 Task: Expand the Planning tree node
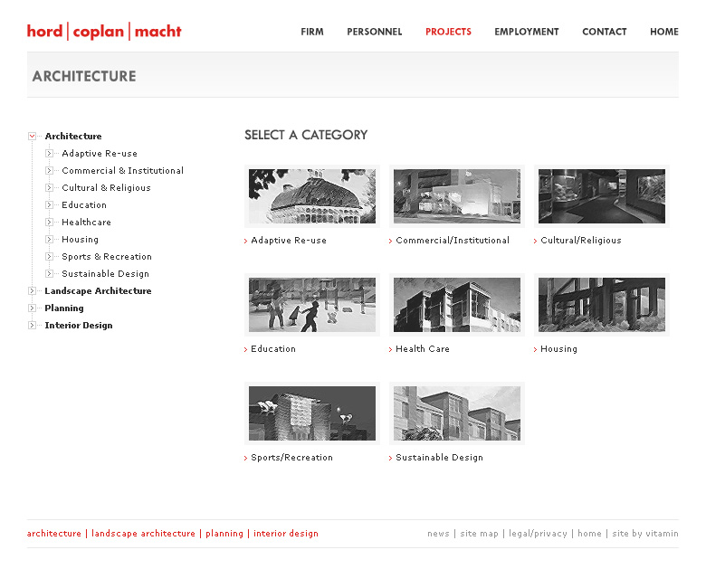33,308
